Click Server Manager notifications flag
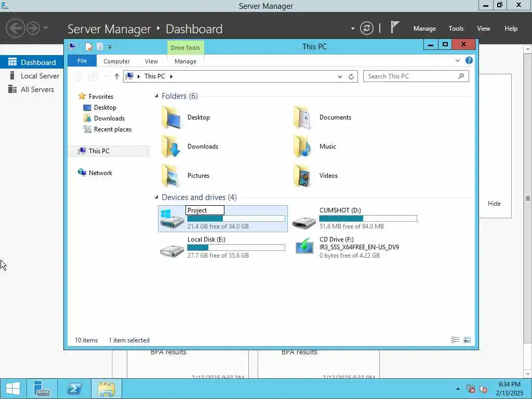The height and width of the screenshot is (399, 532). pos(395,27)
